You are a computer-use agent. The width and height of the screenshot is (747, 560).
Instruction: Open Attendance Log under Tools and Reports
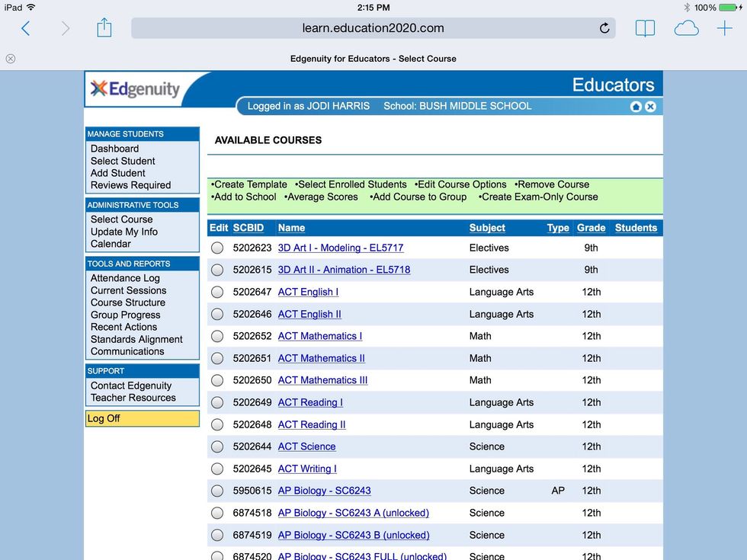pos(125,278)
